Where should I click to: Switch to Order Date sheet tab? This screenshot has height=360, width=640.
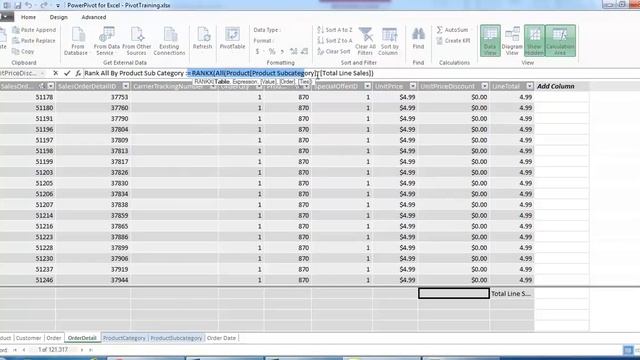click(221, 338)
